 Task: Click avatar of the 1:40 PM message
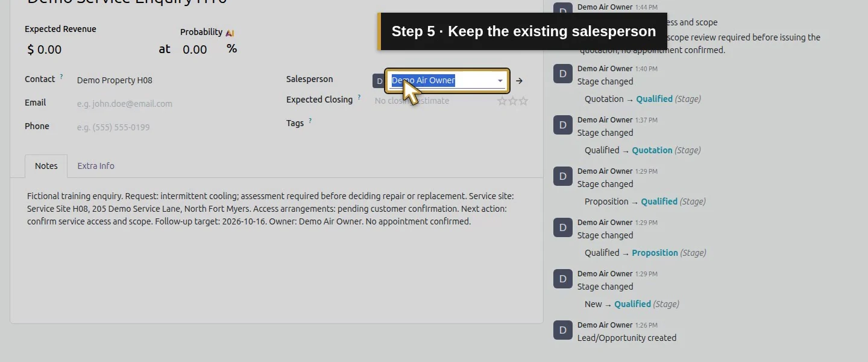563,74
